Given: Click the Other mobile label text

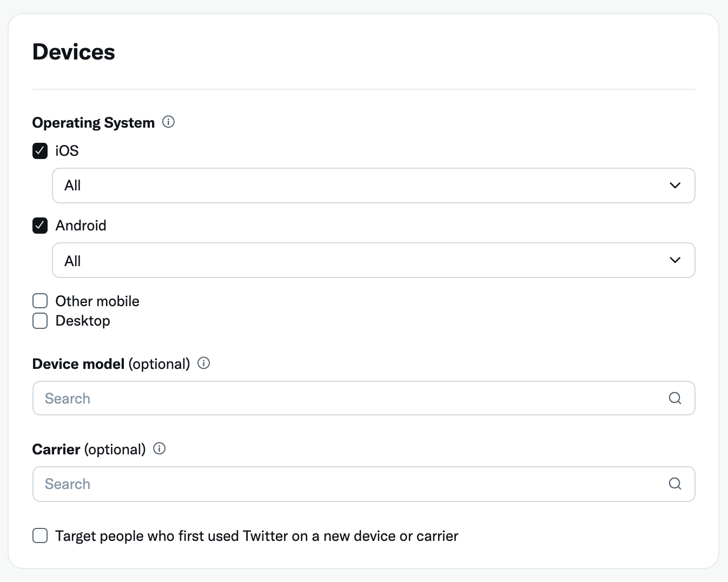Looking at the screenshot, I should point(97,301).
